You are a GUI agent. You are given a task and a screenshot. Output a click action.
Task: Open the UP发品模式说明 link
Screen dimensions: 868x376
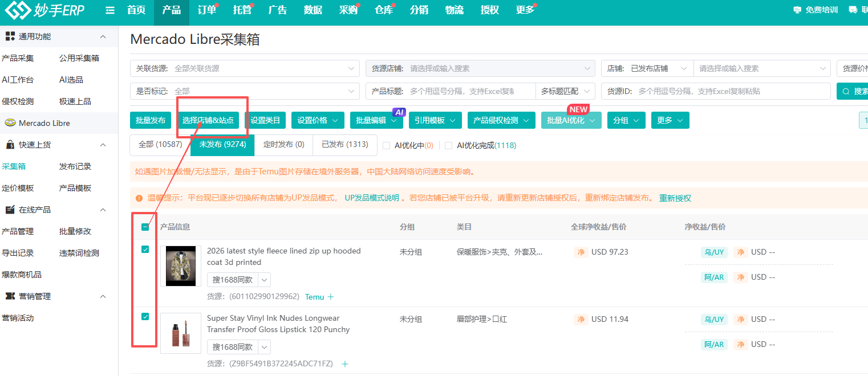[x=372, y=198]
